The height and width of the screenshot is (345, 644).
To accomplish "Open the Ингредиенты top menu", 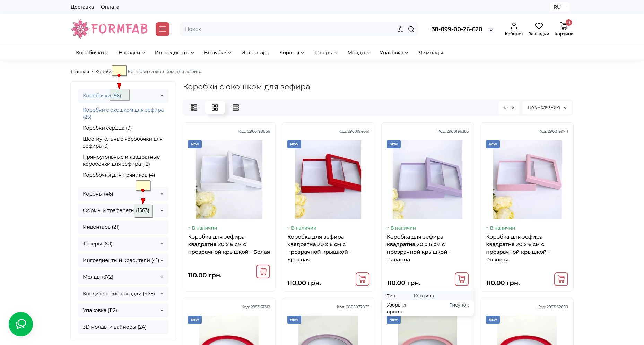I will 174,53.
